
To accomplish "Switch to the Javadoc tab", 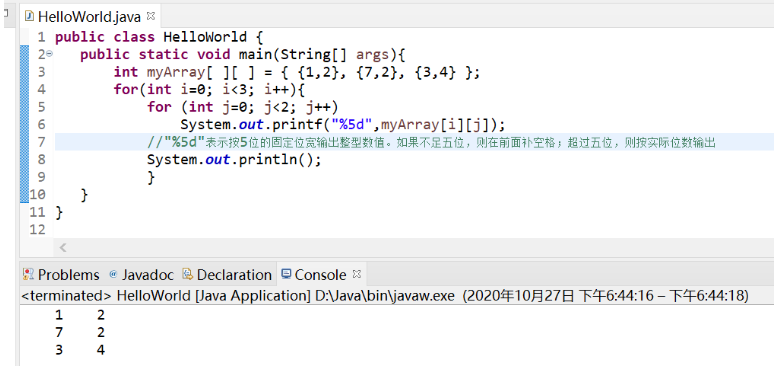I will click(141, 275).
